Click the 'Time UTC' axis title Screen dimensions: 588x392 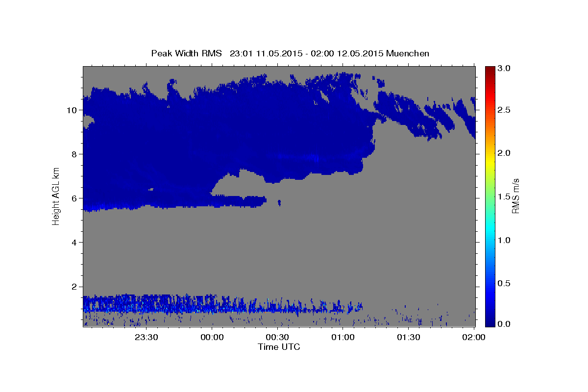coord(279,347)
